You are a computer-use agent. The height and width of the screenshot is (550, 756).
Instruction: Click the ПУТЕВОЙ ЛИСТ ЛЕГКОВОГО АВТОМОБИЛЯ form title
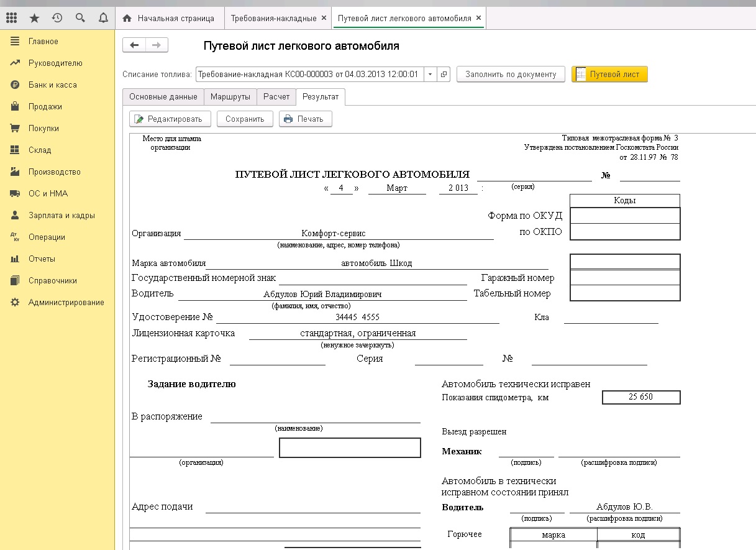point(352,175)
